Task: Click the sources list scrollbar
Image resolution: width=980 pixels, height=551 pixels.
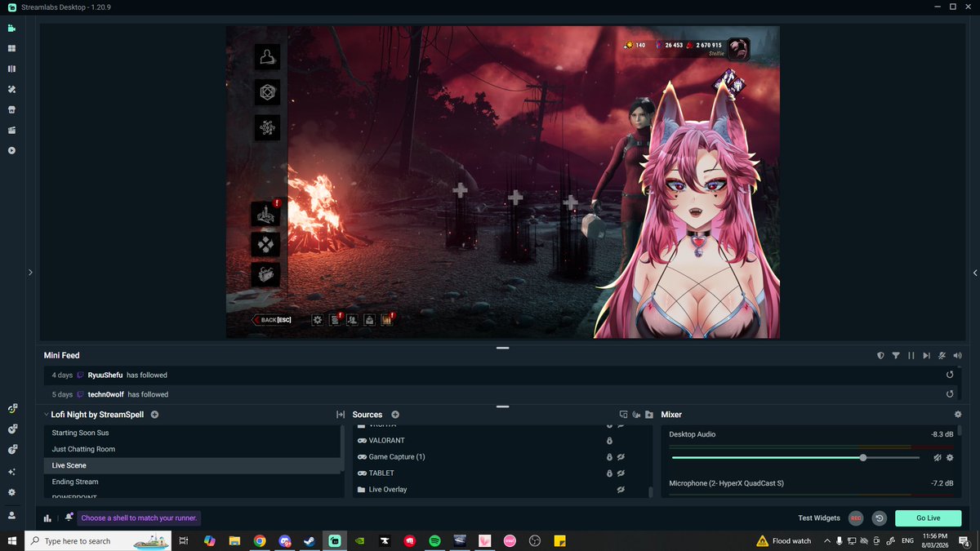Action: pyautogui.click(x=650, y=492)
